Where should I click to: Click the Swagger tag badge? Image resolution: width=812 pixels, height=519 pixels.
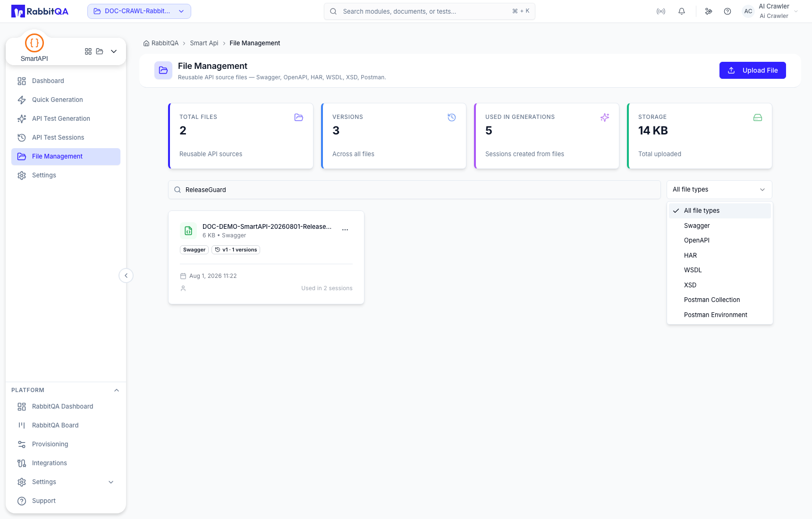pyautogui.click(x=194, y=250)
